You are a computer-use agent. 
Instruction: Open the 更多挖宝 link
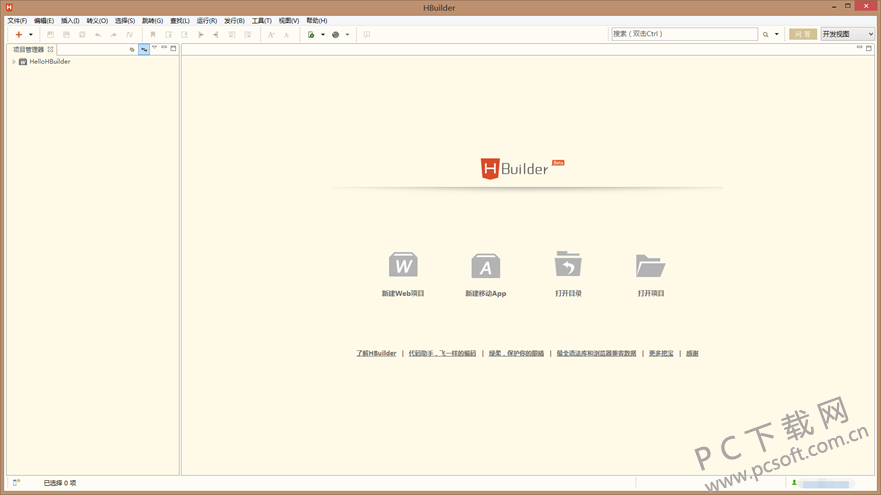pos(661,353)
